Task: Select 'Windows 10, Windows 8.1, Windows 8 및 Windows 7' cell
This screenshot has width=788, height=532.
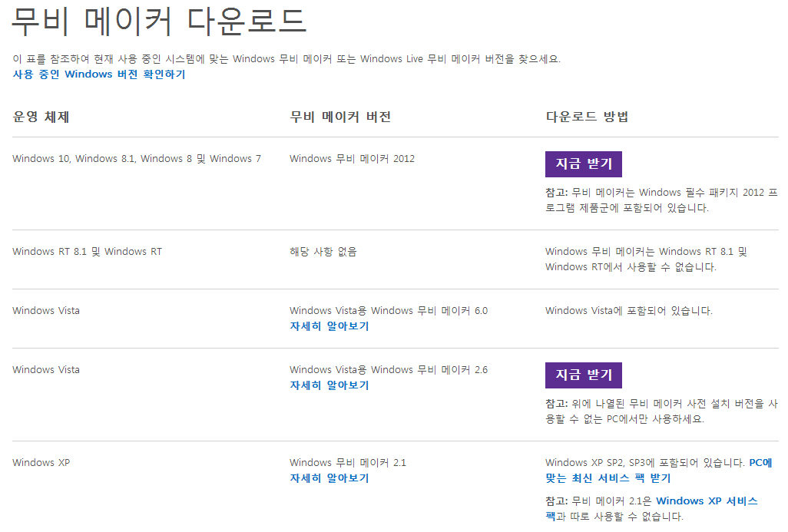Action: pos(137,159)
